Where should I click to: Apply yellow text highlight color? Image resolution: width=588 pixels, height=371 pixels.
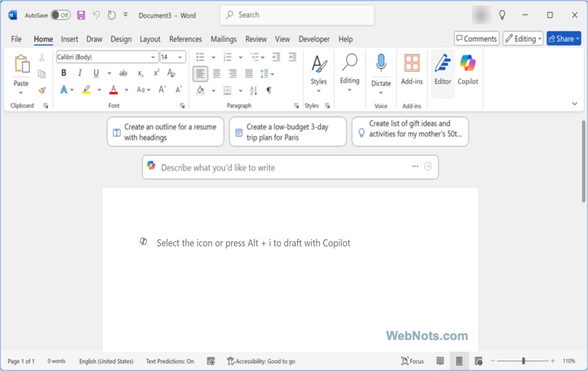86,90
